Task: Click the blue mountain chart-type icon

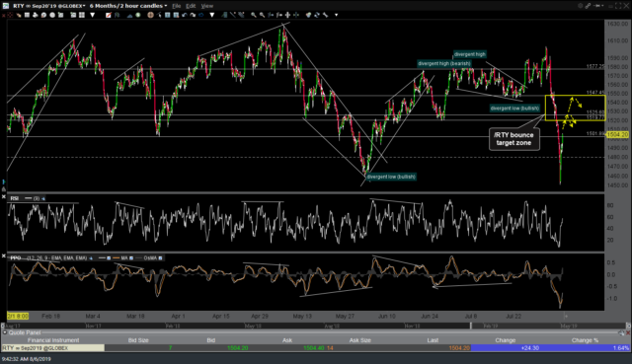Action: 130,15
